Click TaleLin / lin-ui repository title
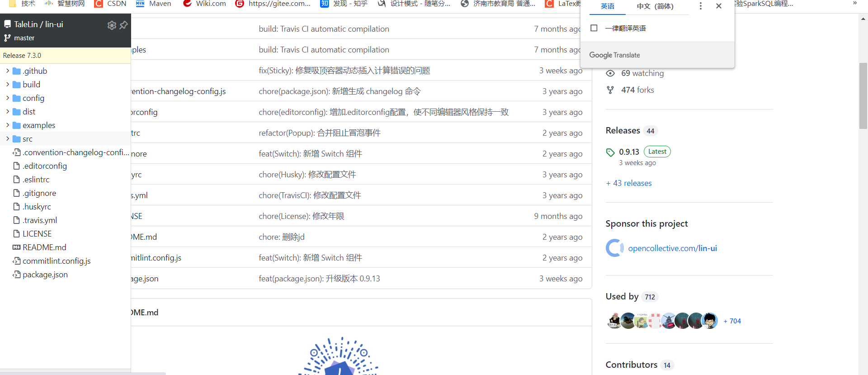868x375 pixels. [38, 24]
